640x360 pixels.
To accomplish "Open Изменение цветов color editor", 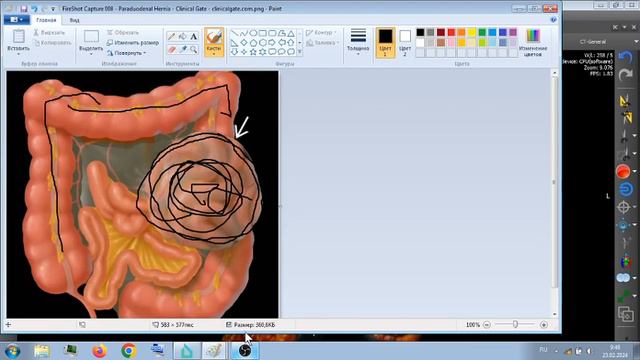I will (x=533, y=42).
